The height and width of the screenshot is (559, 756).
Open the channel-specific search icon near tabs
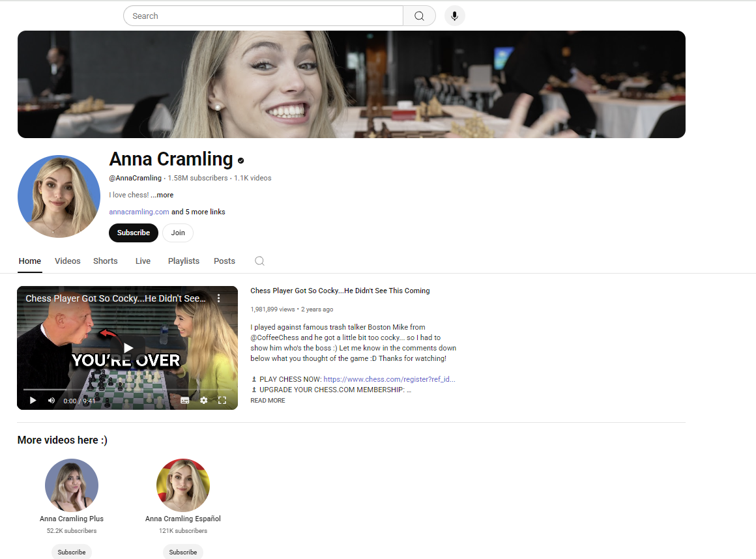(x=259, y=261)
